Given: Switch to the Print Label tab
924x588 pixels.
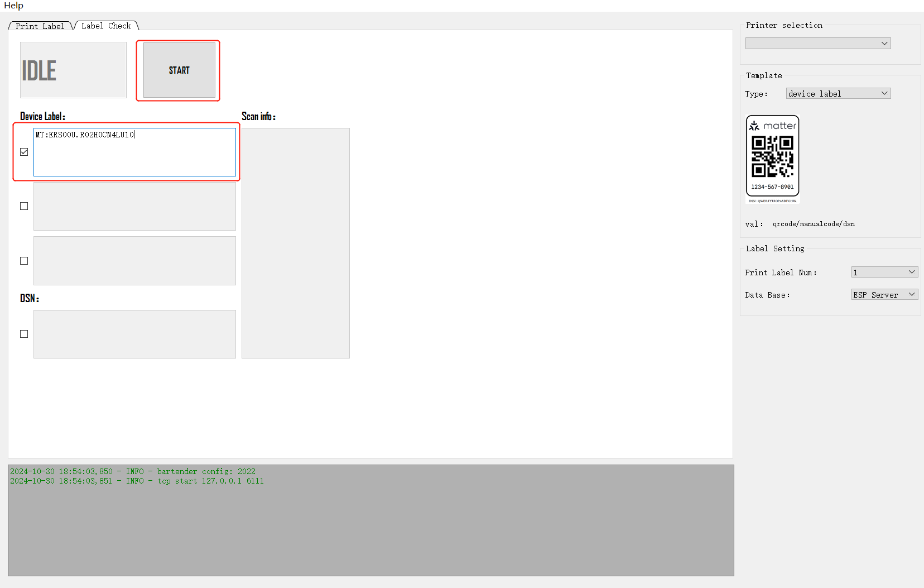Looking at the screenshot, I should pyautogui.click(x=40, y=25).
